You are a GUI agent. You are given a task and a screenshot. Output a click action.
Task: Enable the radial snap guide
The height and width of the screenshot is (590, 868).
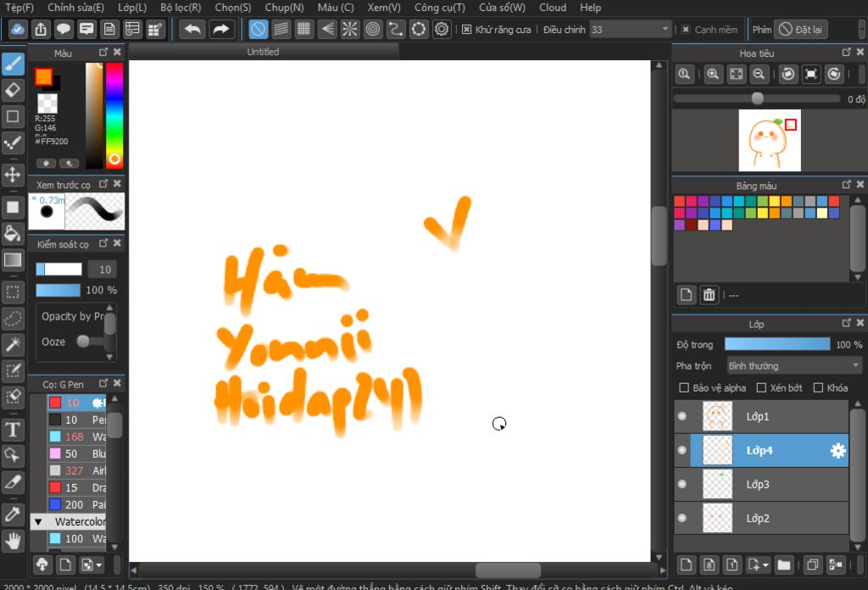click(350, 29)
